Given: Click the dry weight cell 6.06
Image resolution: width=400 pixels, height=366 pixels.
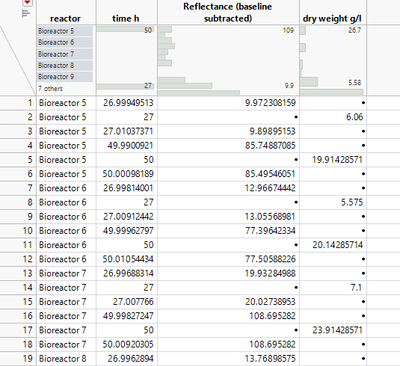Looking at the screenshot, I should [354, 117].
